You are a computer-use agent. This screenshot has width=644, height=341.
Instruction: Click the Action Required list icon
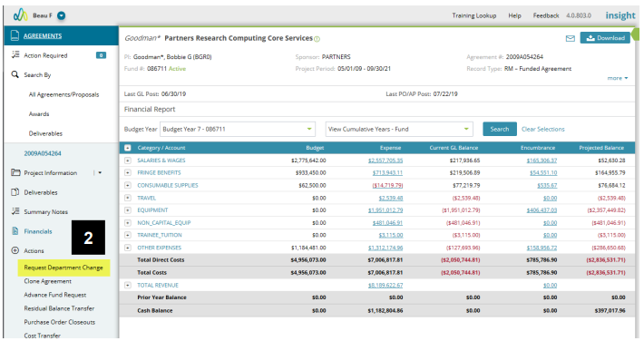point(15,54)
